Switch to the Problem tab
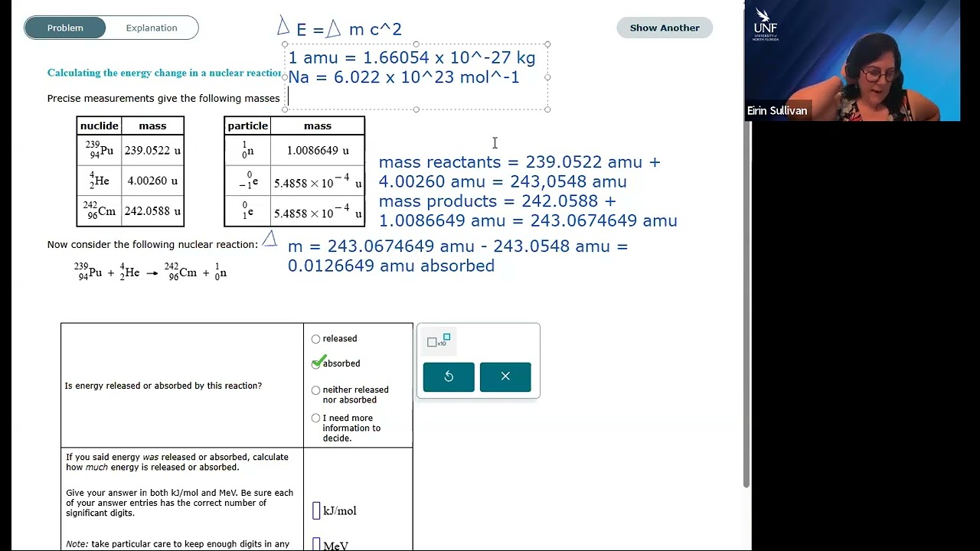Viewport: 980px width, 551px height. (65, 28)
